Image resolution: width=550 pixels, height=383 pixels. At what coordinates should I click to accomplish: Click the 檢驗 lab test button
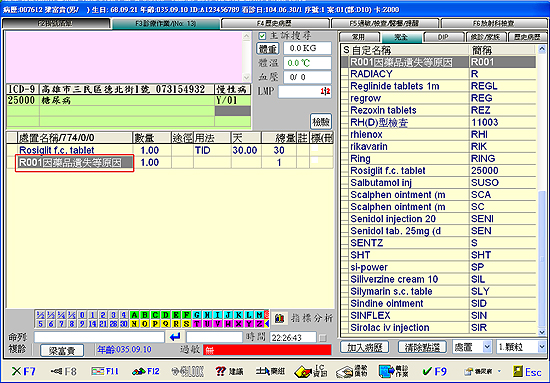tap(321, 122)
